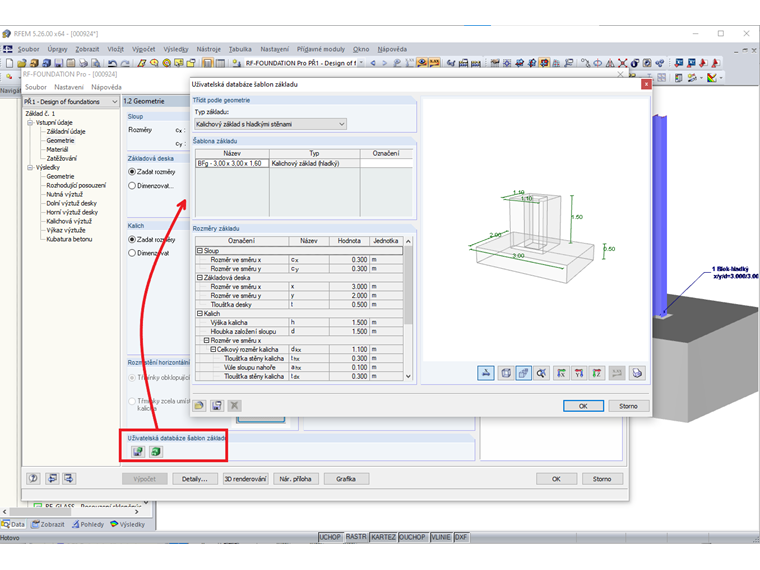760x570 pixels.
Task: Click the delete template X icon in database dialog
Action: [235, 406]
